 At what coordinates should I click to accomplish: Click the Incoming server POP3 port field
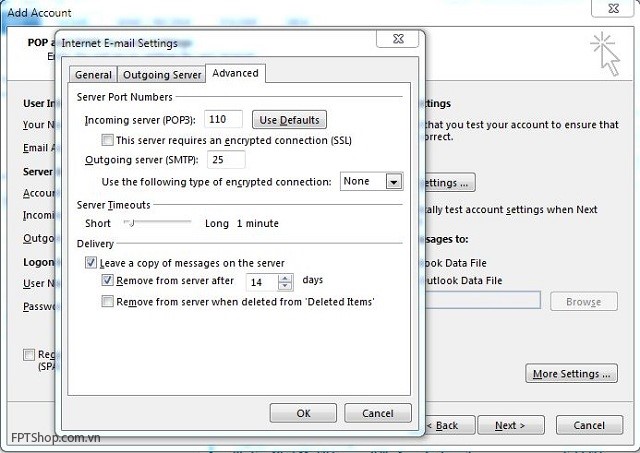click(224, 120)
